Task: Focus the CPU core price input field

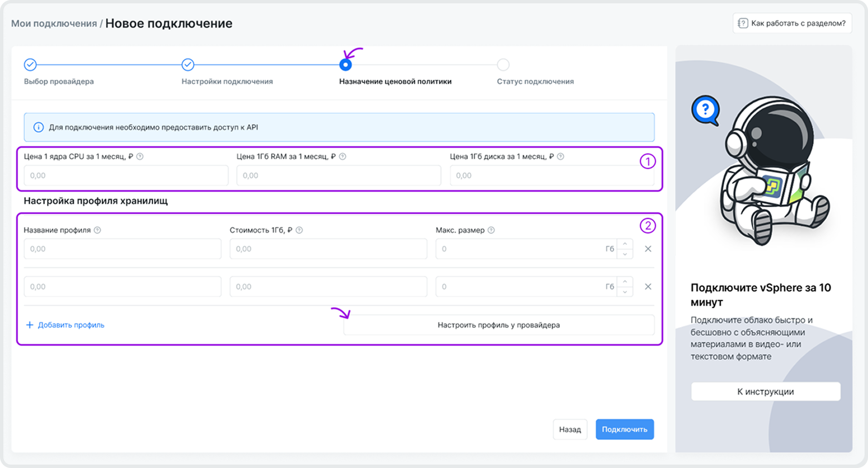Action: coord(126,176)
